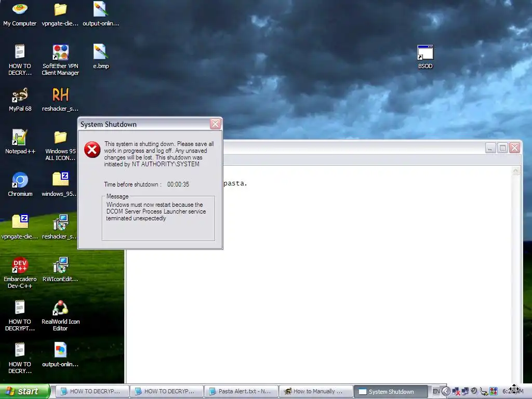Launch the RealWorld Icon Editor shortcut
Screen dimensions: 532x399
click(60, 315)
